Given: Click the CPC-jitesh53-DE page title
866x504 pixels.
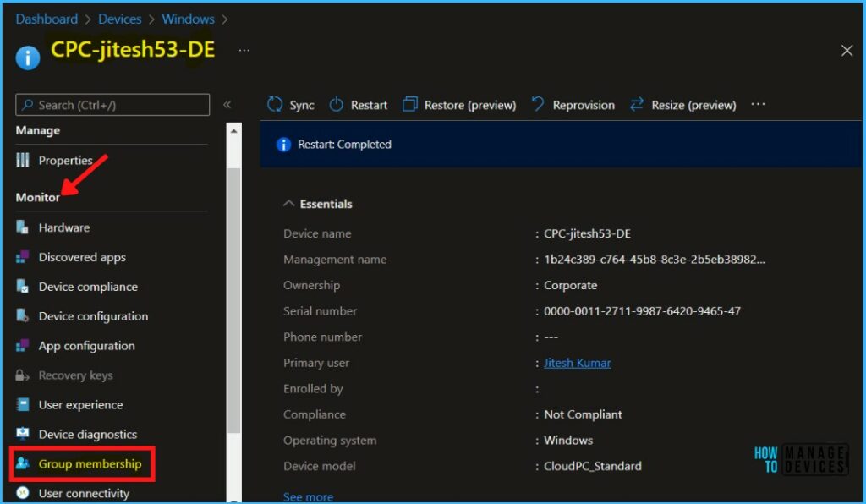Looking at the screenshot, I should (x=133, y=50).
